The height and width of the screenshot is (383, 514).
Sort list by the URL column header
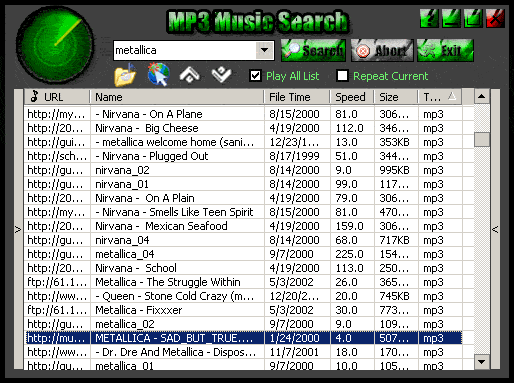(57, 97)
